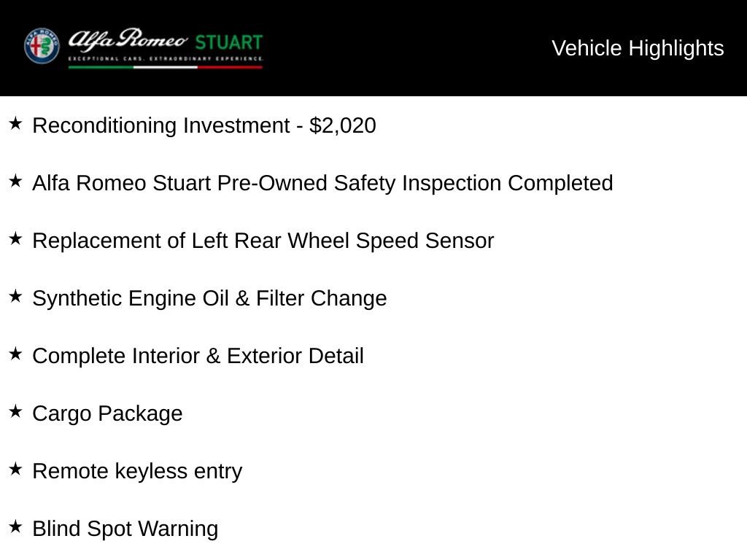747x560 pixels.
Task: Click the star beside Cargo Package
Action: point(16,411)
